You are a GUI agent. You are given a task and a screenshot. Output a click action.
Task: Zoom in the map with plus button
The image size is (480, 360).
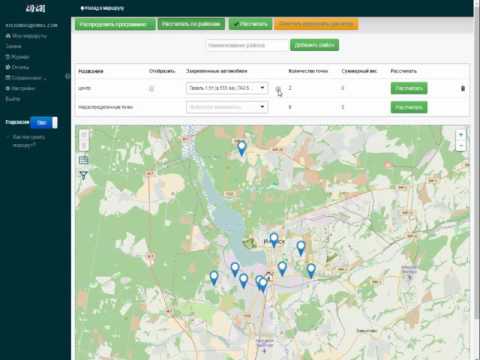point(461,135)
